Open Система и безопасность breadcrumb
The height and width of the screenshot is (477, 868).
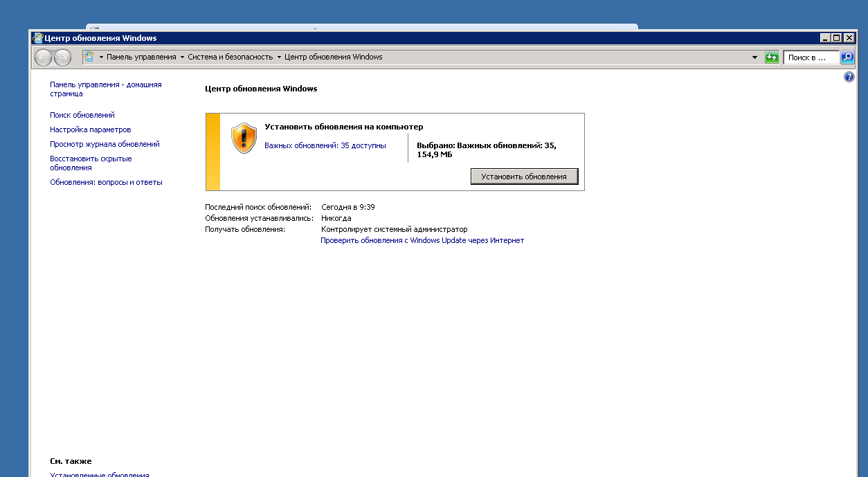230,57
